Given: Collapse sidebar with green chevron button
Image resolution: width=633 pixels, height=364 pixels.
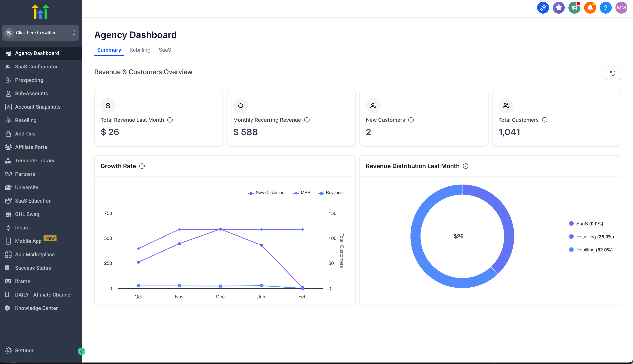Looking at the screenshot, I should (81, 351).
